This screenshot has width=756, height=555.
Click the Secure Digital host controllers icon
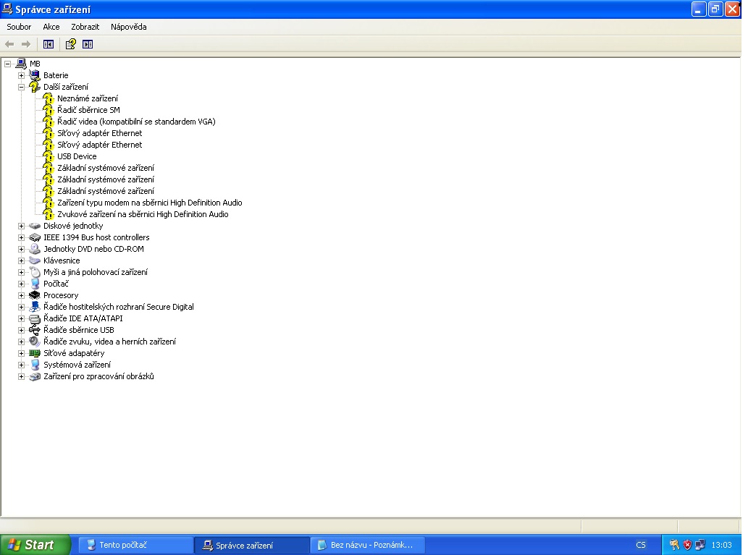(x=35, y=307)
